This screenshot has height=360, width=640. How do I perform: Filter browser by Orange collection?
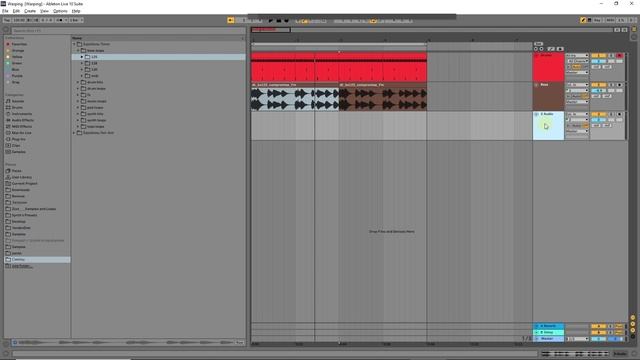pos(18,51)
